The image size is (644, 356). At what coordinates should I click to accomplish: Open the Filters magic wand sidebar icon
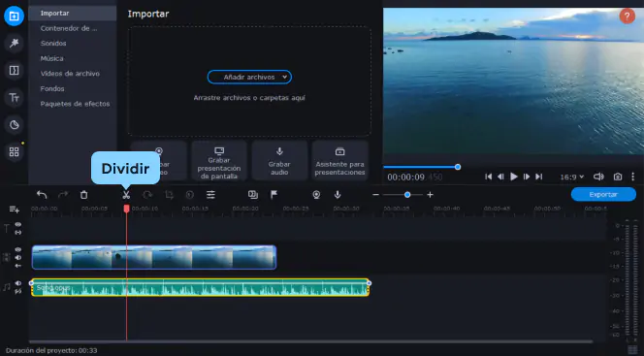point(14,43)
